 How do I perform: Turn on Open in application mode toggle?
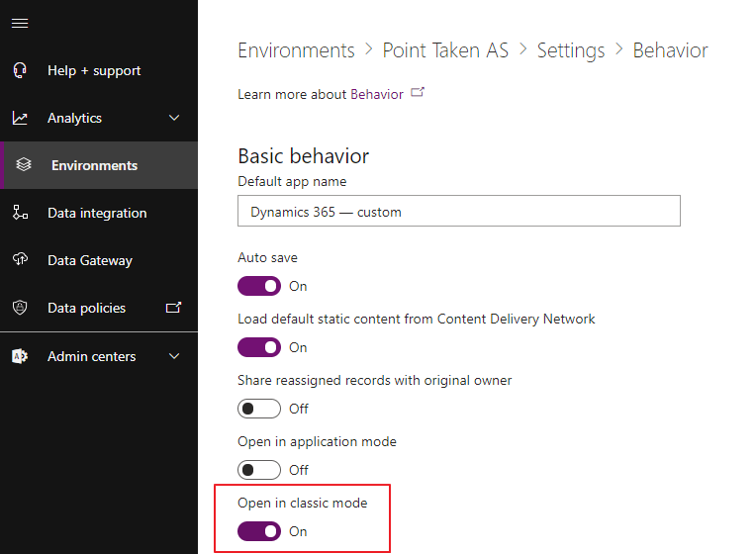tap(259, 470)
